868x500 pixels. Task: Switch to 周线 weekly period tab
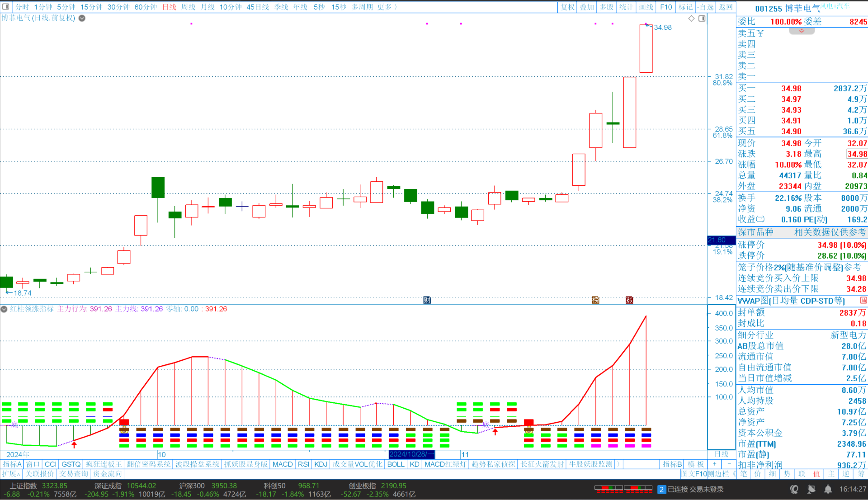(188, 7)
